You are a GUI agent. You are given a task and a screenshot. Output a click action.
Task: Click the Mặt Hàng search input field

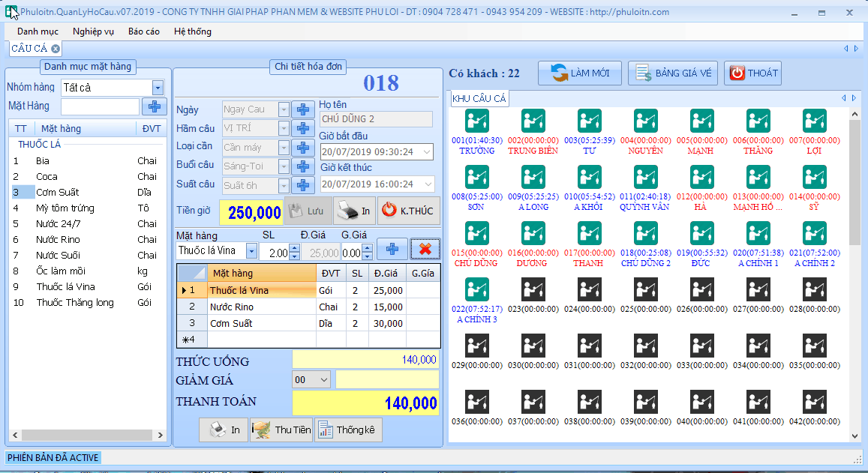coord(101,106)
